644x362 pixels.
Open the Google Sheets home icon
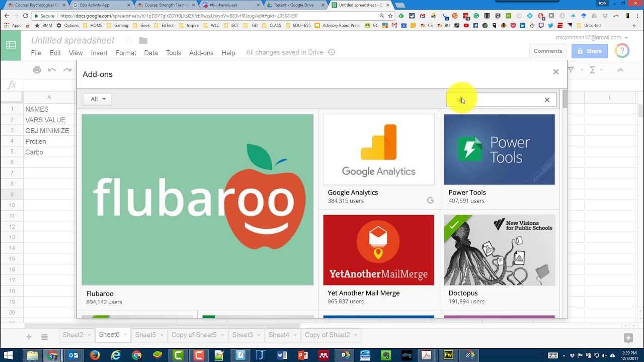click(11, 46)
